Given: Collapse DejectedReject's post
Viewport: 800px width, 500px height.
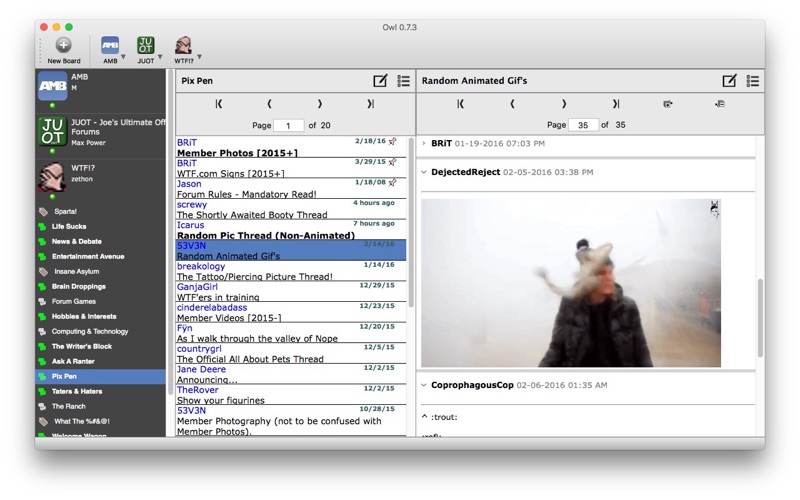Looking at the screenshot, I should pyautogui.click(x=423, y=172).
